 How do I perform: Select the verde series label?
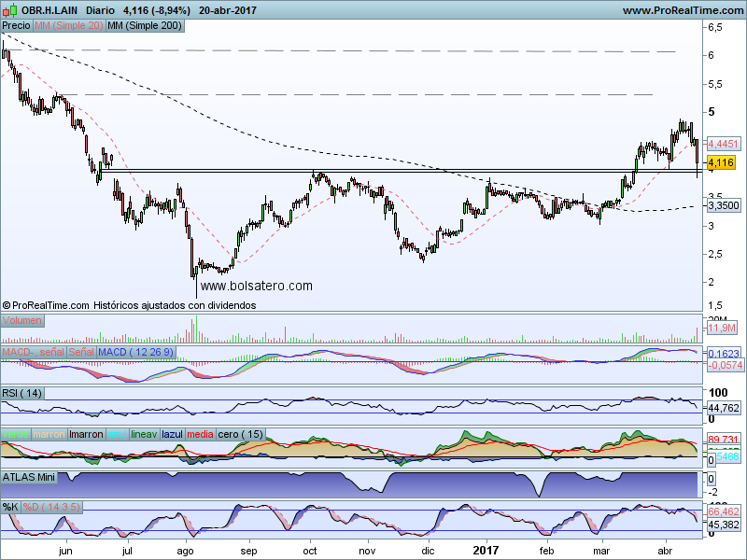[16, 434]
